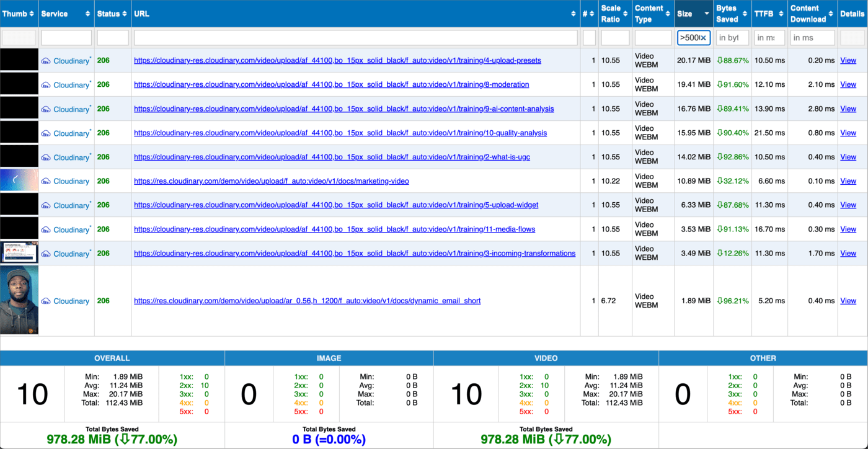Image resolution: width=868 pixels, height=449 pixels.
Task: Click the Cloudinary cloud icon in the 8-moderation row
Action: coord(46,85)
